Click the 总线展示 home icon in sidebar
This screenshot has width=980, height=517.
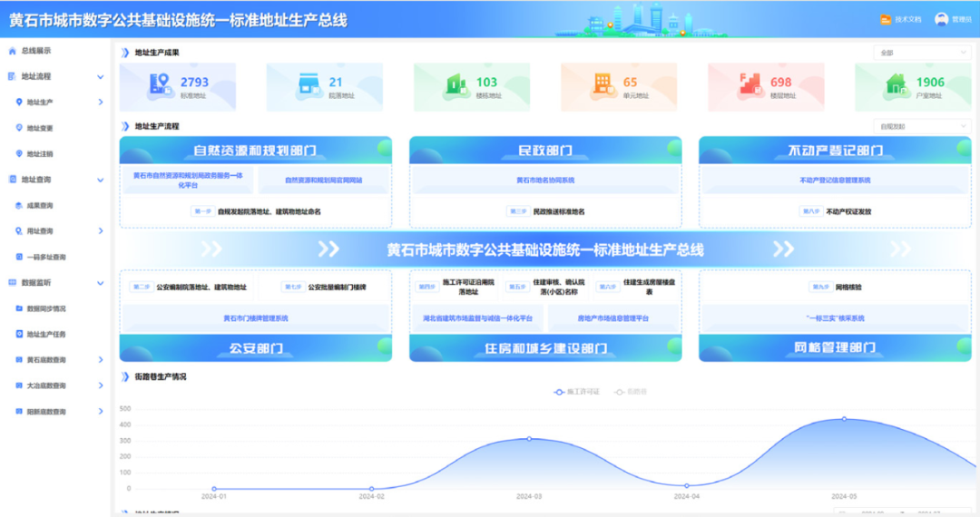[x=12, y=51]
